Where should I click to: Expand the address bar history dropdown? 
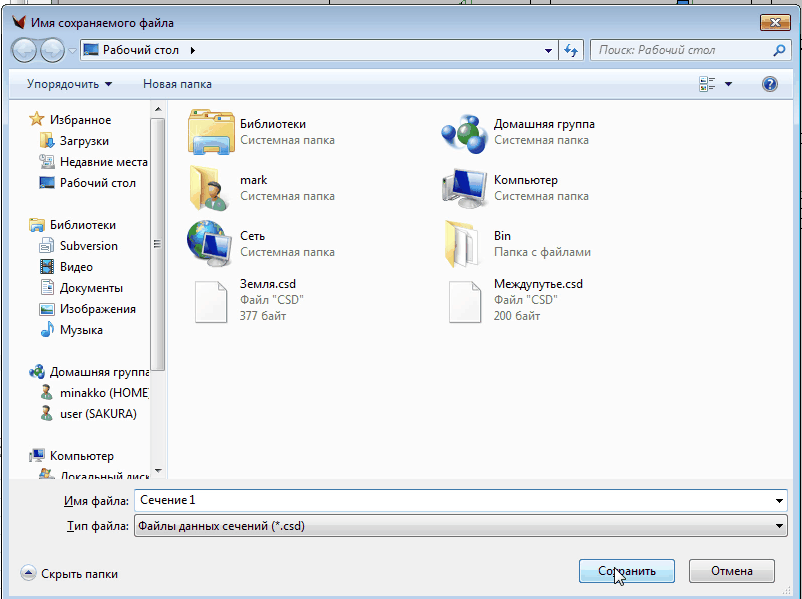tap(548, 50)
